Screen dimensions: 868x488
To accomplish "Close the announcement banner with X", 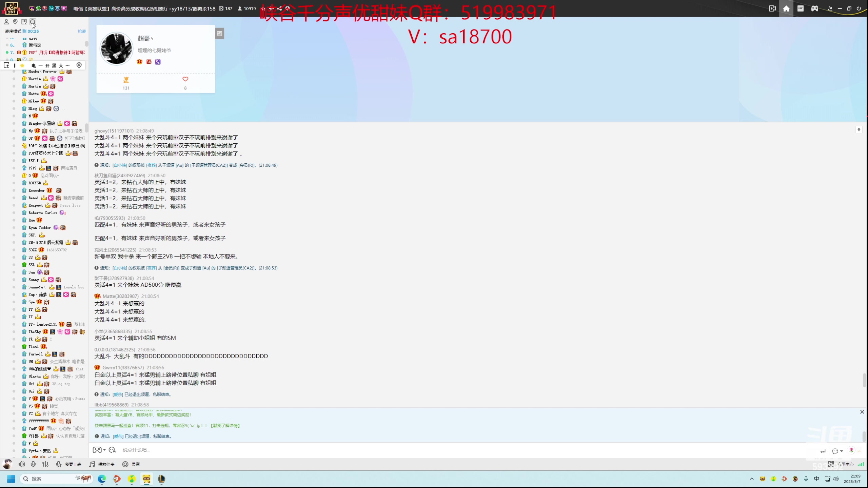I will [862, 412].
